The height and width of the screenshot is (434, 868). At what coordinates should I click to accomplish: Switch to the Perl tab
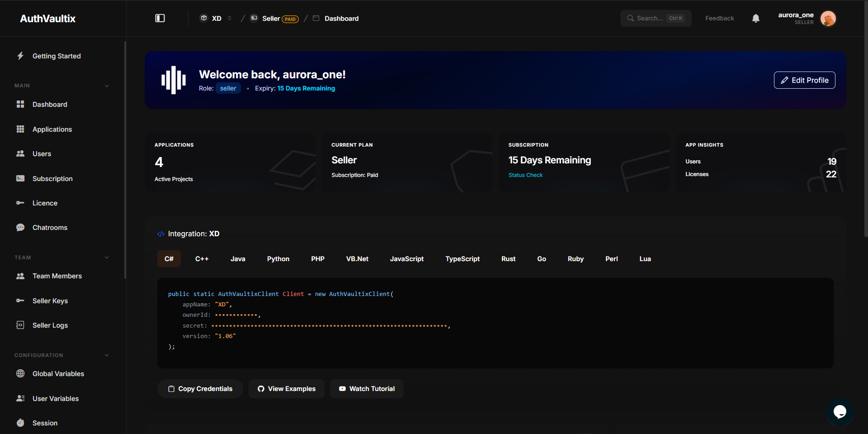[612, 259]
